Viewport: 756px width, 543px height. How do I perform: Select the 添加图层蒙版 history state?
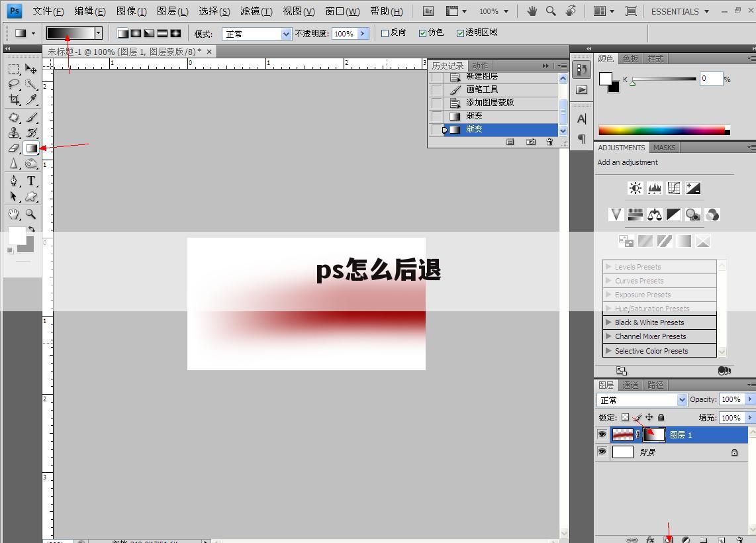(x=501, y=103)
